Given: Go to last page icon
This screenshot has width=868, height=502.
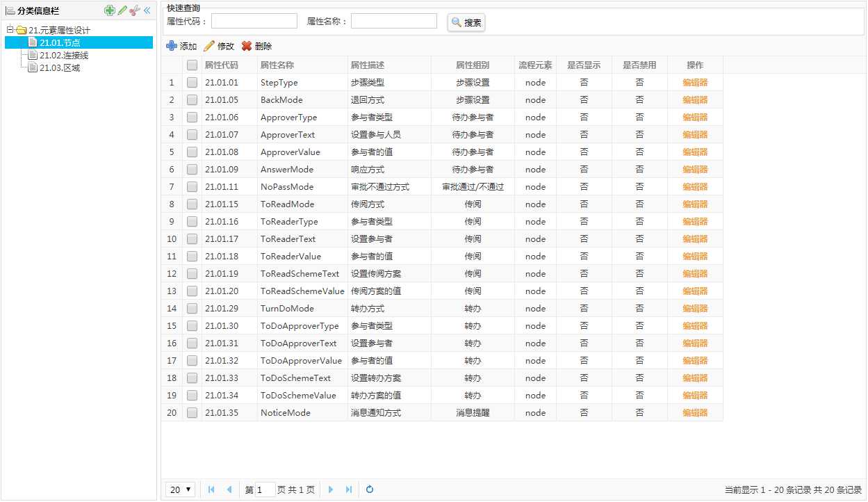Looking at the screenshot, I should point(348,490).
